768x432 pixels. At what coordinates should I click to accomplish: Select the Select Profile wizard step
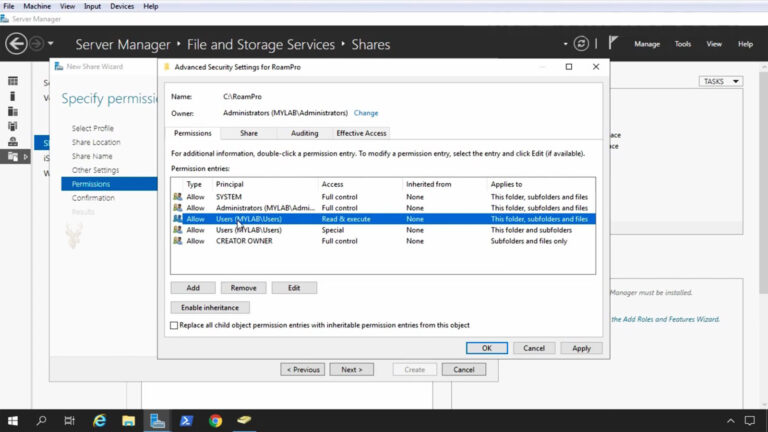[93, 128]
